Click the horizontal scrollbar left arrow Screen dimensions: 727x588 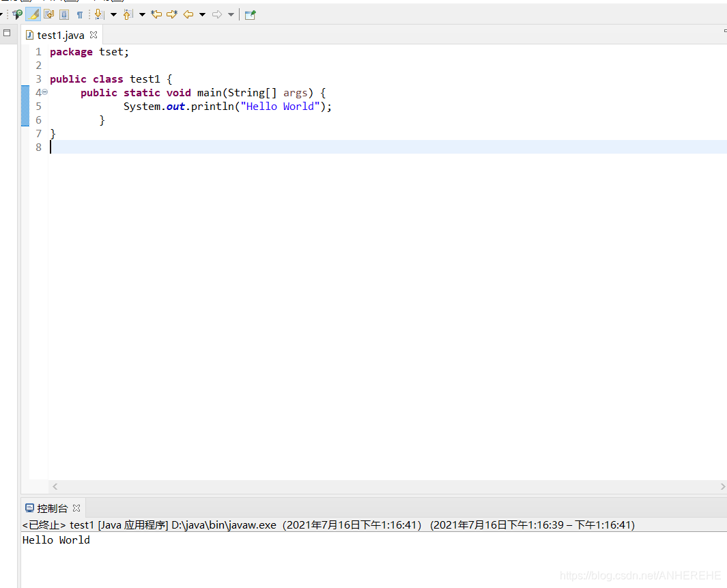click(55, 486)
